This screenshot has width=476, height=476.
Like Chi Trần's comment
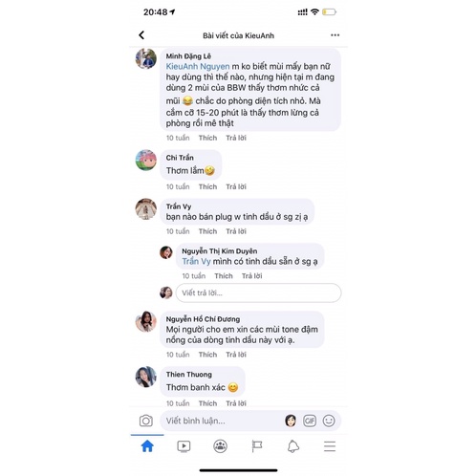click(207, 186)
